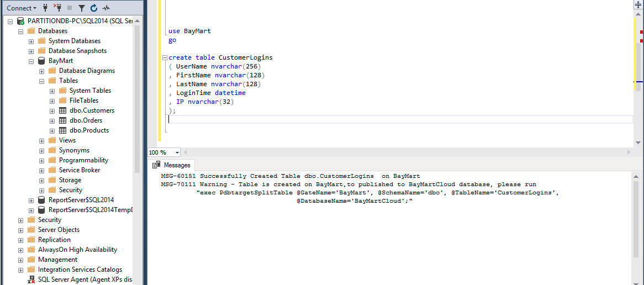Image resolution: width=644 pixels, height=285 pixels.
Task: Select the dbo.Orders table grid icon
Action: [62, 120]
